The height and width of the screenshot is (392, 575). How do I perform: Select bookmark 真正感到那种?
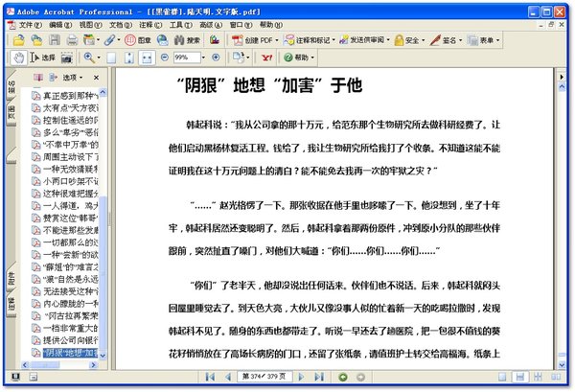click(65, 96)
